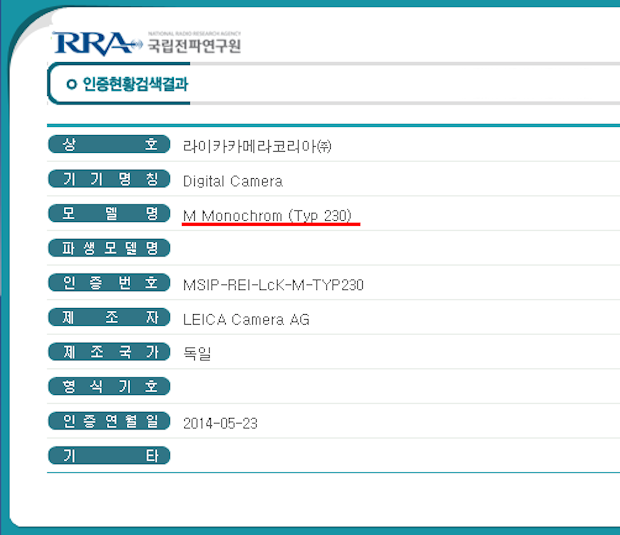Click the 모델명 label pill
This screenshot has height=535, width=620.
pos(109,214)
